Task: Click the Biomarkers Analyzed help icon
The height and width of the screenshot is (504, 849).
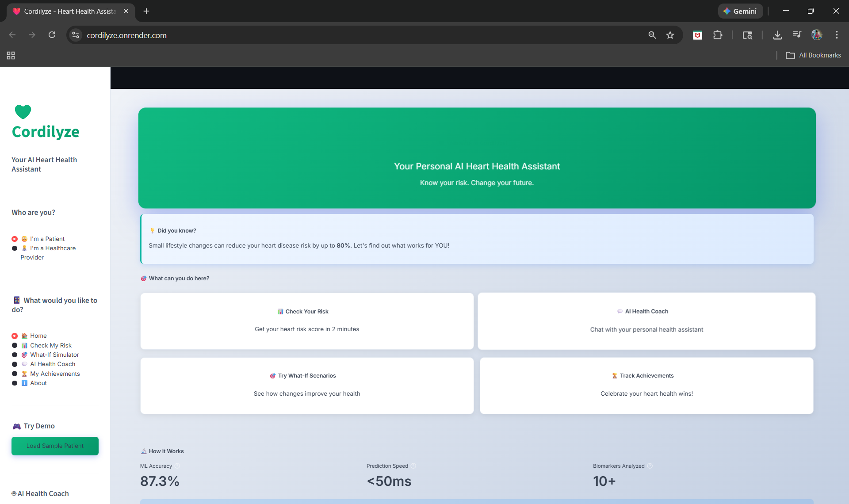Action: click(650, 466)
